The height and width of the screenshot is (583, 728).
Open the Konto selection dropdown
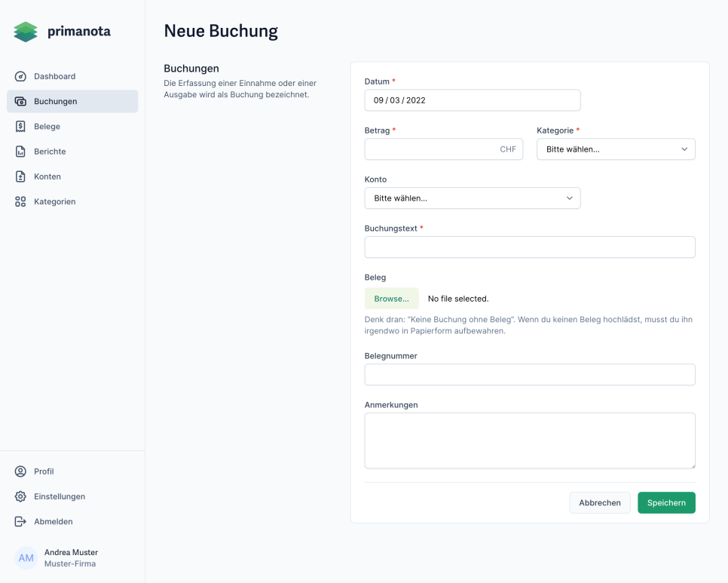point(473,198)
